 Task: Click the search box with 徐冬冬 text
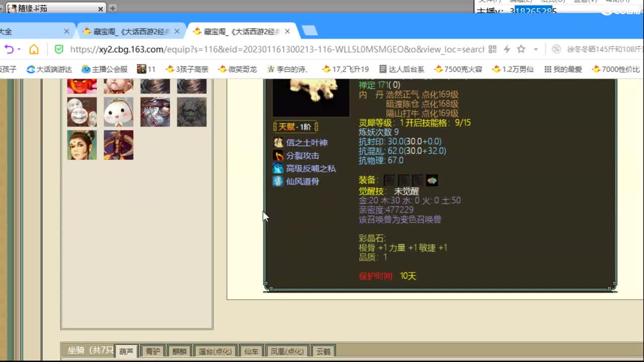(x=605, y=49)
